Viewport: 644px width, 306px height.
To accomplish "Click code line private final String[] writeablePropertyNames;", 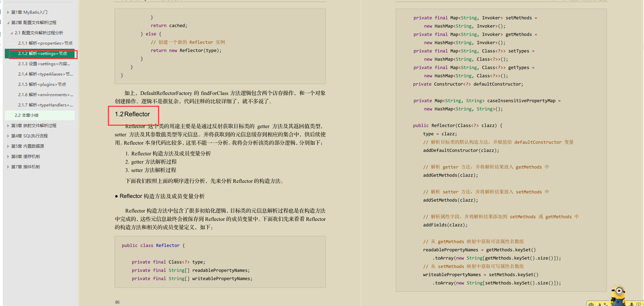I will (192, 279).
